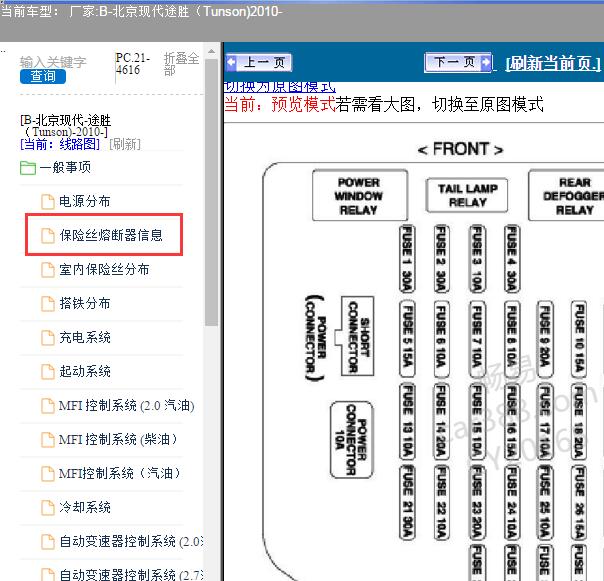Viewport: 604px width, 581px height.
Task: Click 当前：线路图 link
Action: [60, 144]
